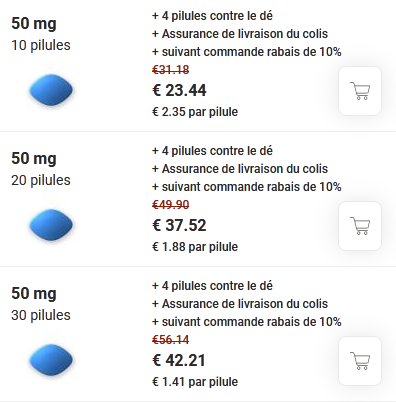Select the € 23.44 price
The image size is (396, 402).
179,90
